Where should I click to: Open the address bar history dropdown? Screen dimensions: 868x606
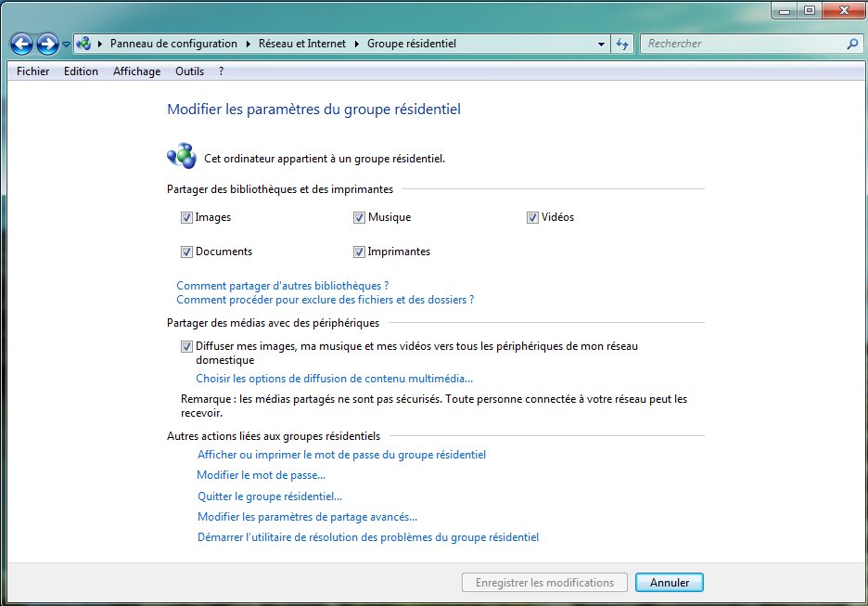601,44
